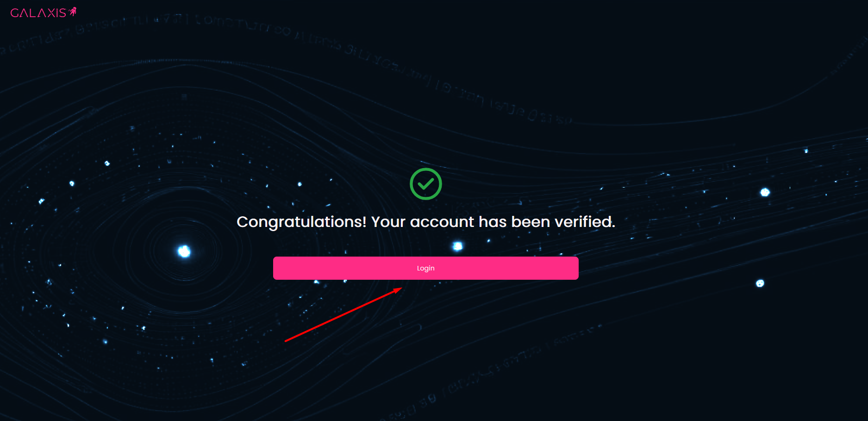Click the letter "G" in the Galaxis logo
The width and height of the screenshot is (868, 421).
[x=15, y=13]
